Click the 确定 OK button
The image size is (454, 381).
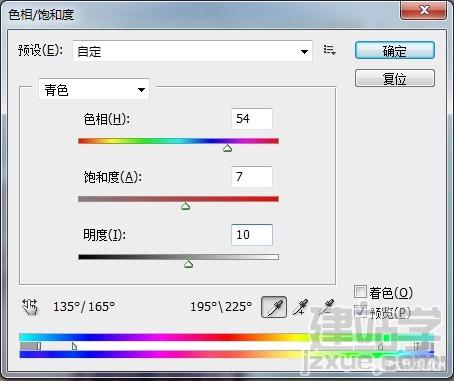point(395,51)
